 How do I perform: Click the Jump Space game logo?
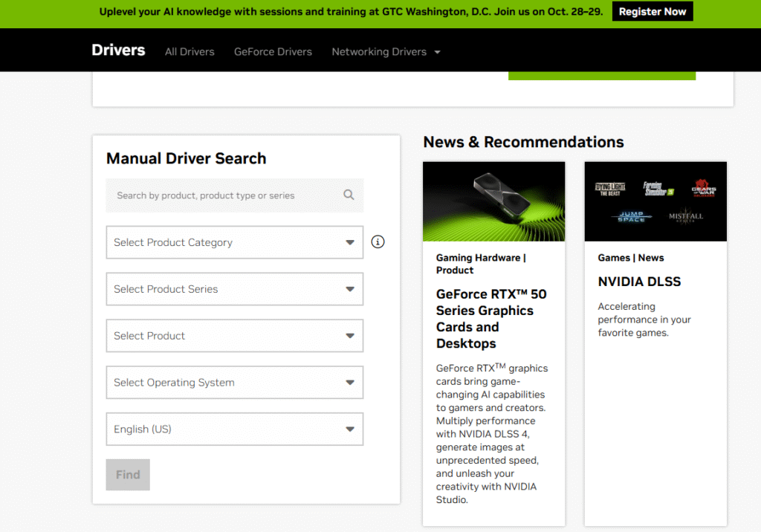[x=631, y=217]
